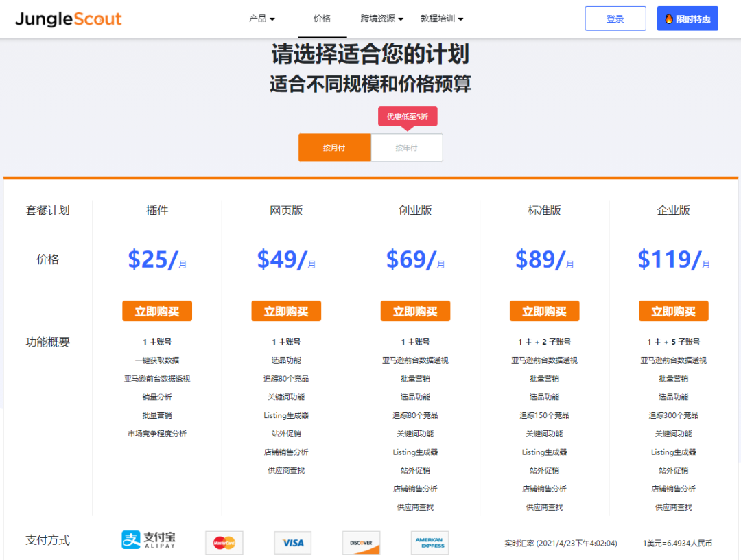
Task: Click the 优惠低至5折 discount badge
Action: click(408, 116)
